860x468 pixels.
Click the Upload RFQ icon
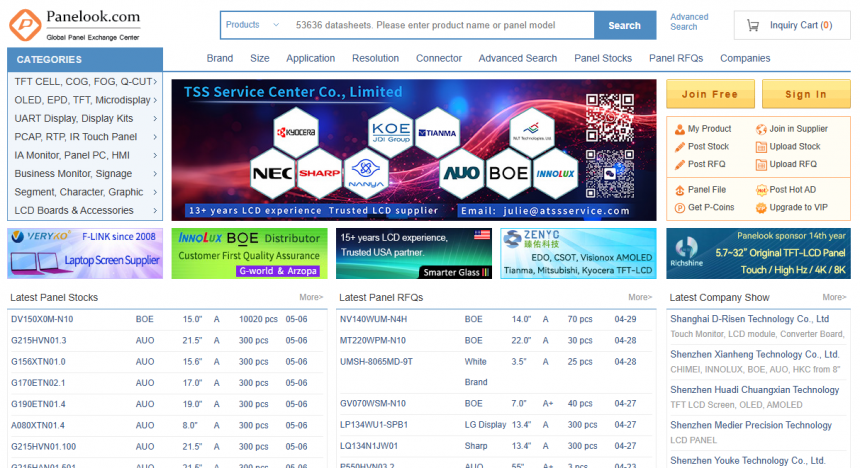tap(761, 165)
